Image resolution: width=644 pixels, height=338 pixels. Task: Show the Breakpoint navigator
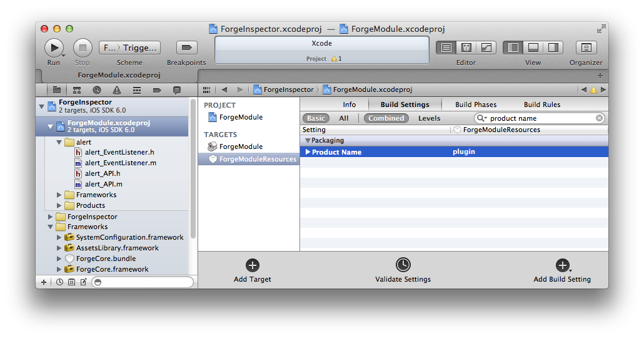click(x=157, y=90)
